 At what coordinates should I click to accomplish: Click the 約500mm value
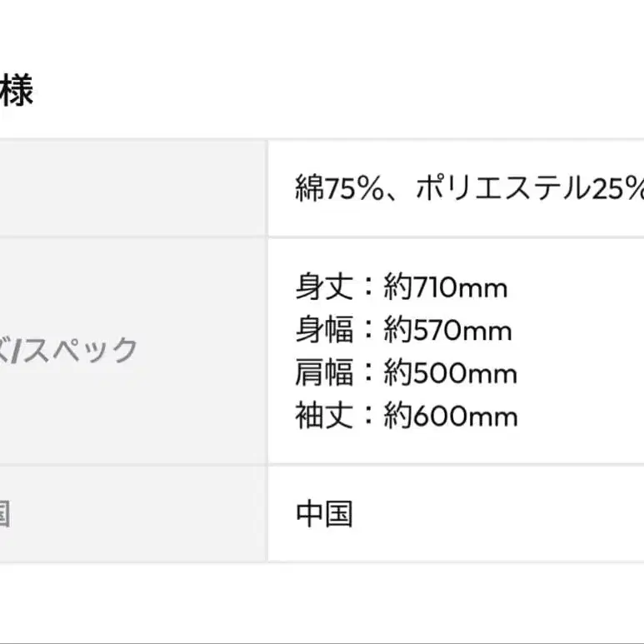click(x=450, y=373)
